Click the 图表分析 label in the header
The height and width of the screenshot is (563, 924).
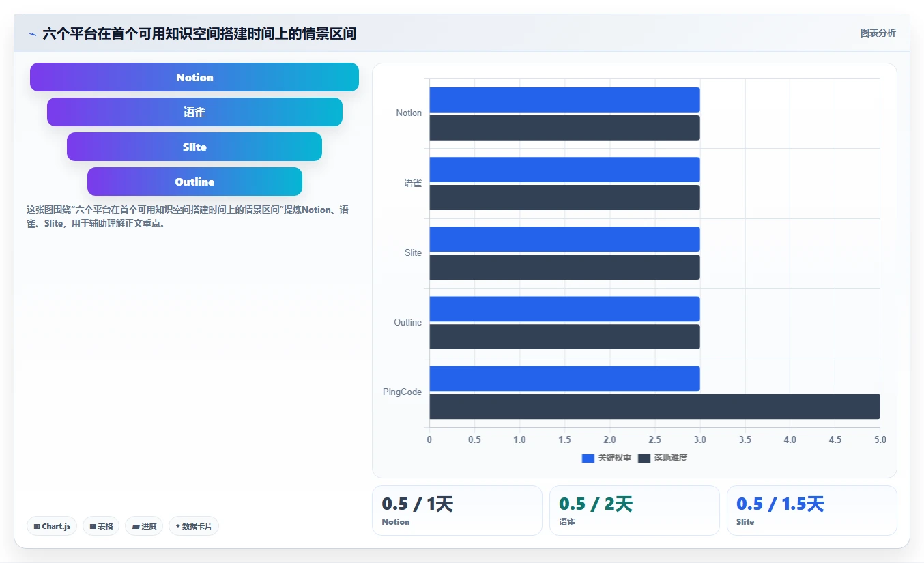point(878,33)
